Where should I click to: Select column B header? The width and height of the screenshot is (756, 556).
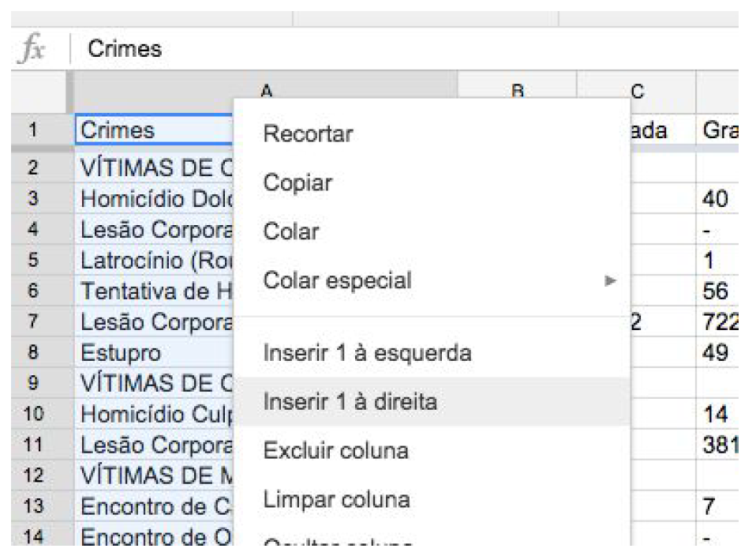518,92
